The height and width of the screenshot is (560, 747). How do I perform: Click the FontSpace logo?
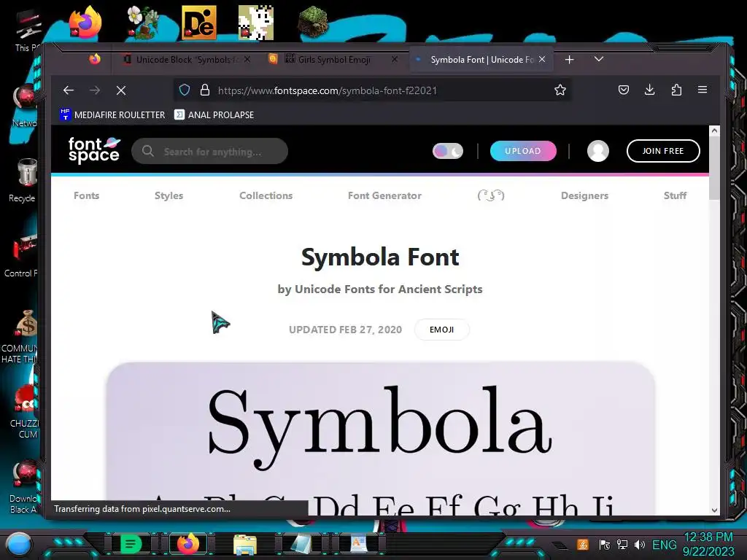coord(94,150)
